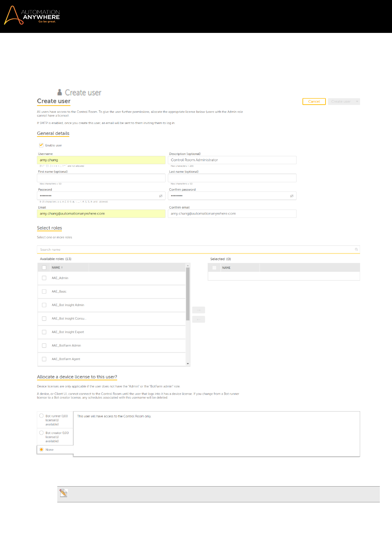Tick the AAE_Bot Insight Expert checkbox

click(44, 332)
